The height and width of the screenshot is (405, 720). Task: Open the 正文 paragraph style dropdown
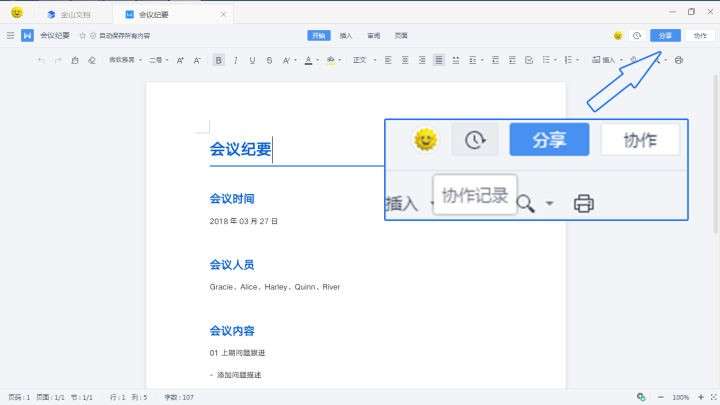(x=365, y=60)
